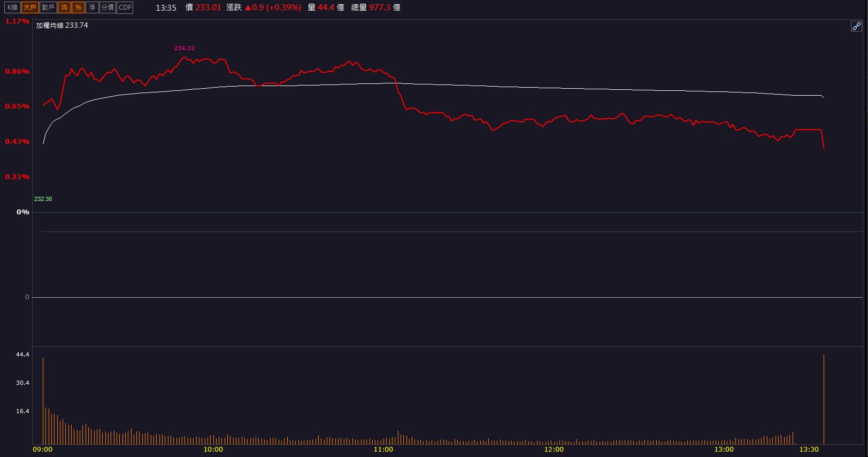The width and height of the screenshot is (868, 457).
Task: Click the 0.43% y-axis label
Action: click(x=17, y=142)
